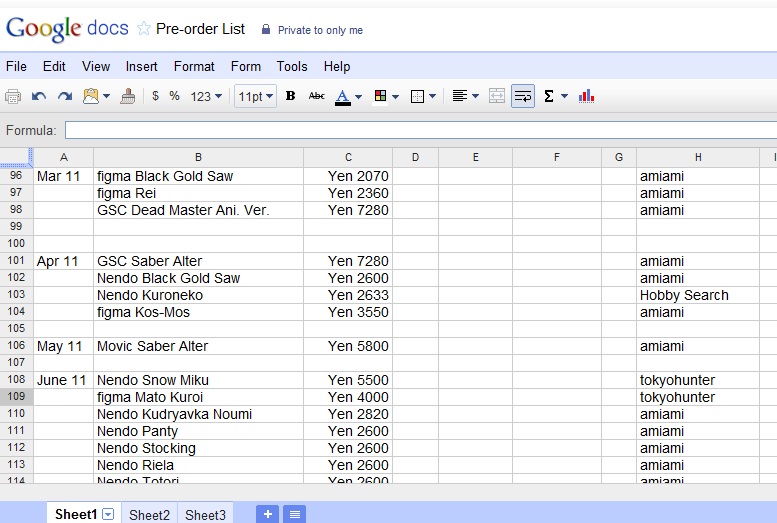Screen dimensions: 777x523
Task: Open the borders dropdown arrow
Action: (433, 96)
